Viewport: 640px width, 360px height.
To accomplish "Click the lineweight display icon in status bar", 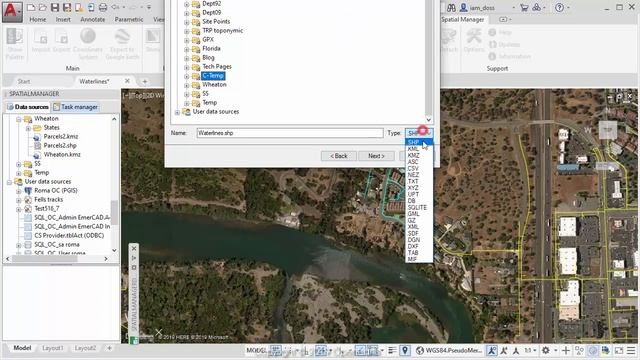I will pyautogui.click(x=392, y=350).
